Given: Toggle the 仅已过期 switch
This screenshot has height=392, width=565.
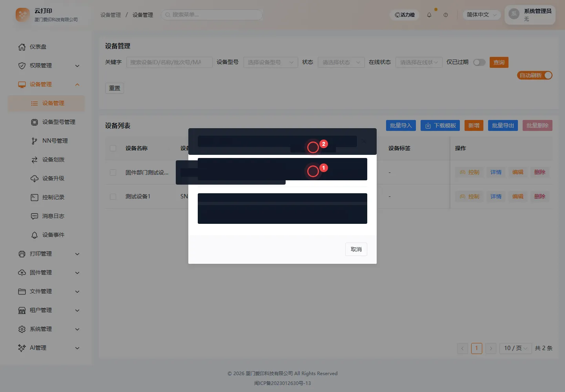Looking at the screenshot, I should pyautogui.click(x=479, y=62).
